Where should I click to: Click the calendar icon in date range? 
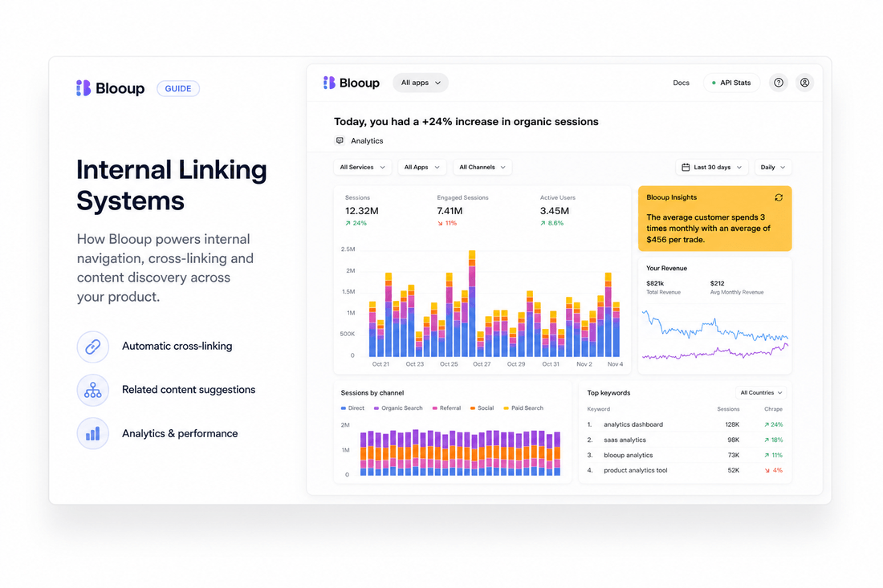click(x=686, y=167)
